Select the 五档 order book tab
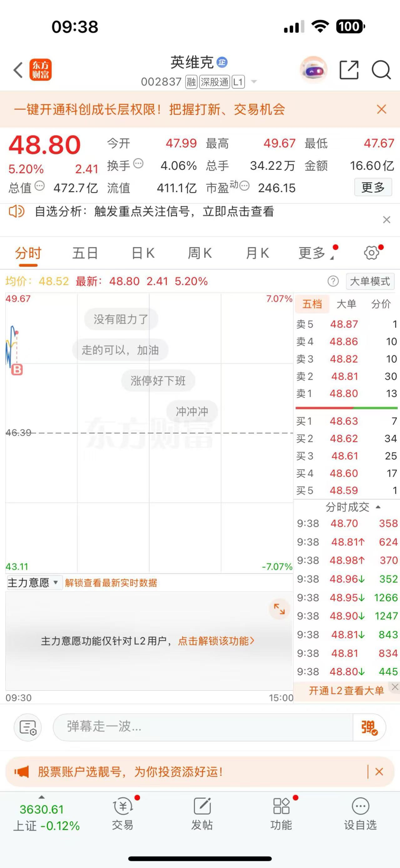This screenshot has height=868, width=400. click(x=312, y=304)
